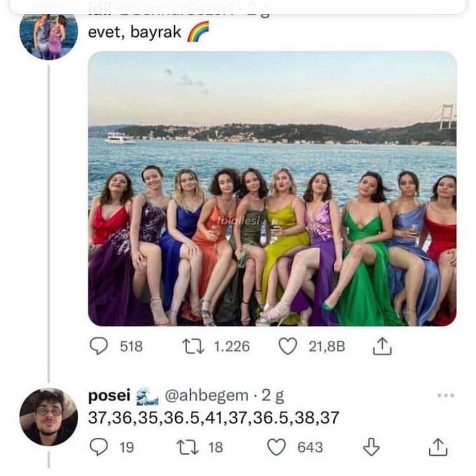View the 21,8B likes count

[x=326, y=347]
